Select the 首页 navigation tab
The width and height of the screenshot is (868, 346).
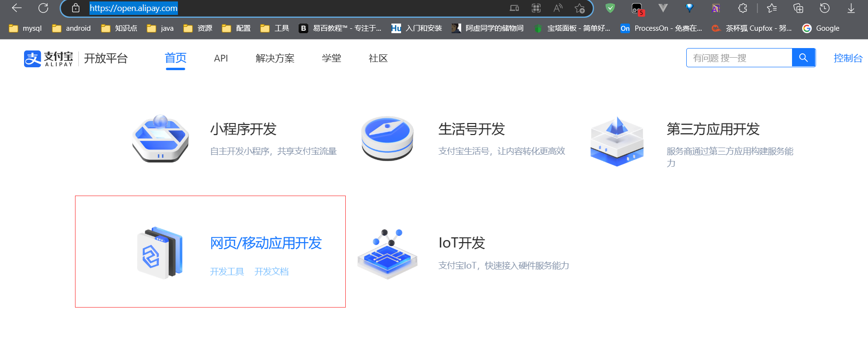tap(176, 58)
